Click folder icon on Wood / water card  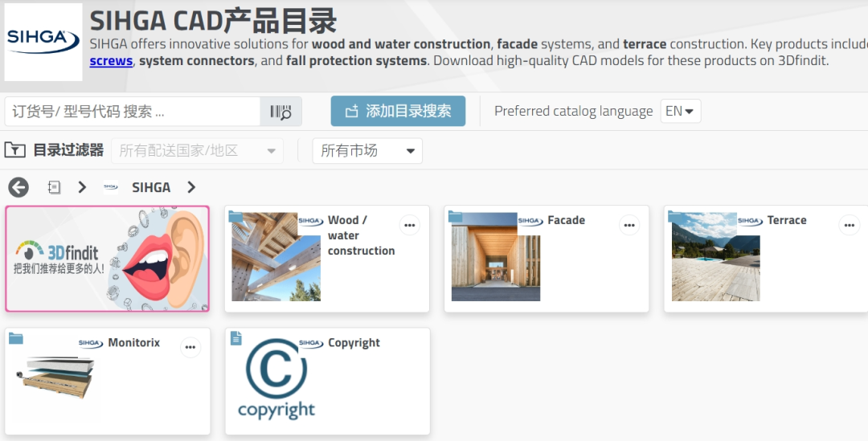[235, 216]
